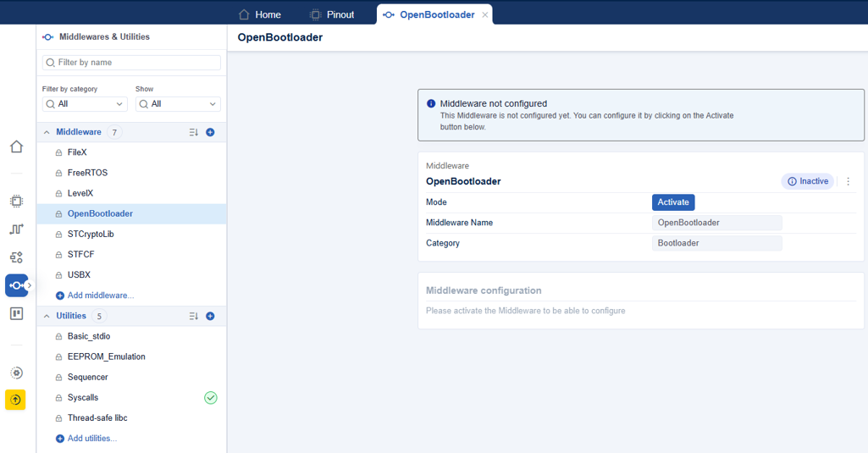Open the Home icon in left sidebar

pos(17,146)
